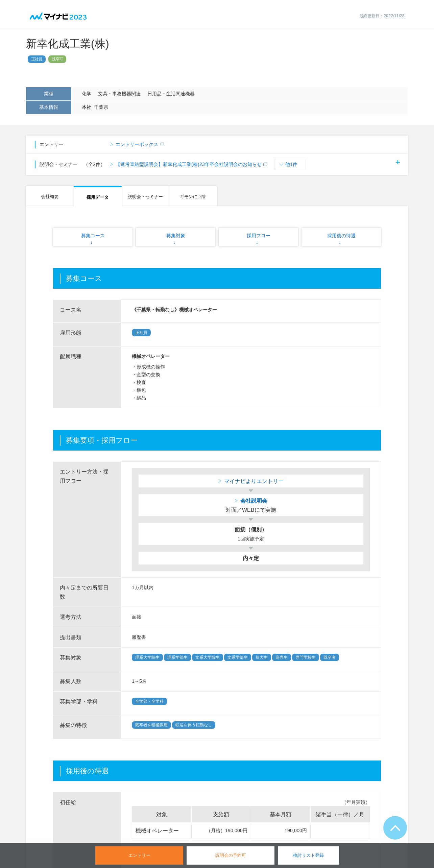
Task: Click the orange エントリー button
Action: point(139,855)
